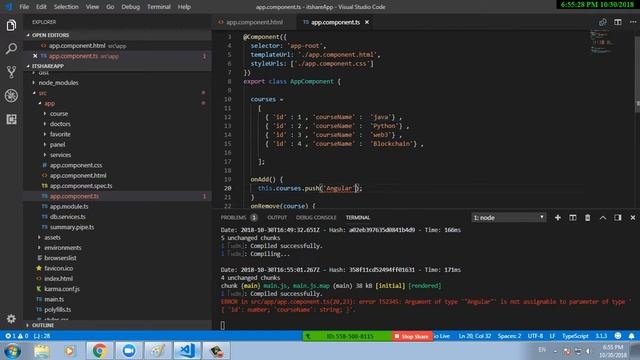Switch to the app.component.html editor tab
The height and width of the screenshot is (360, 640).
[x=254, y=22]
